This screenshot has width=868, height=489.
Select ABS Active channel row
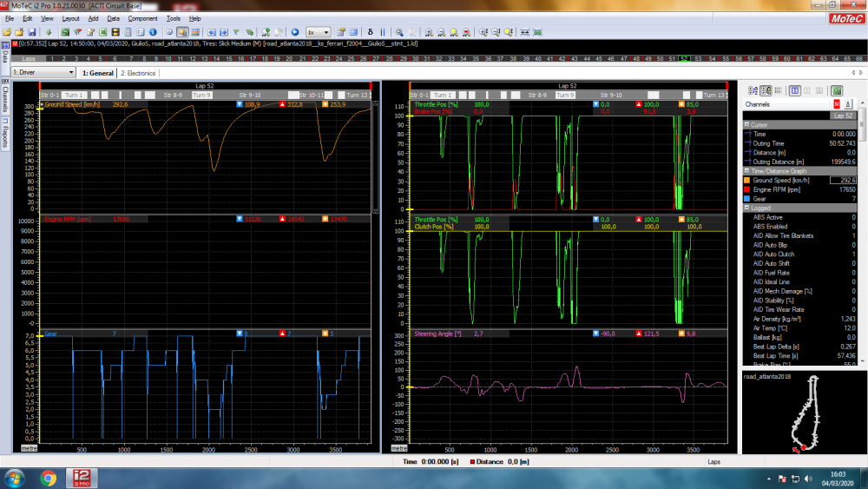800,217
